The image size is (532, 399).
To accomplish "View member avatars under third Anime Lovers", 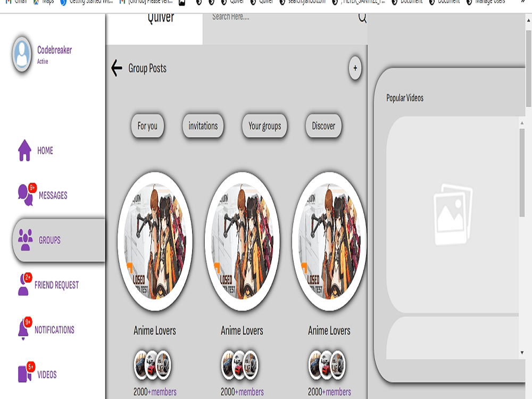I will 327,365.
